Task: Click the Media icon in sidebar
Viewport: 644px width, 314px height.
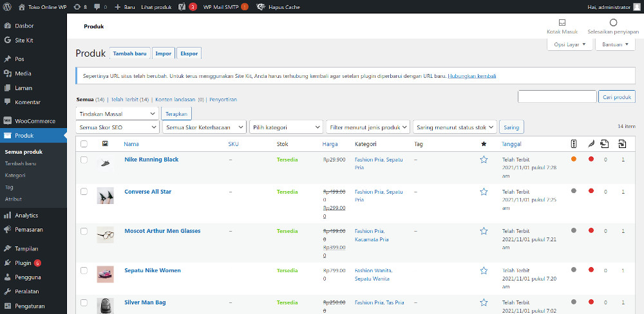Action: coord(7,73)
